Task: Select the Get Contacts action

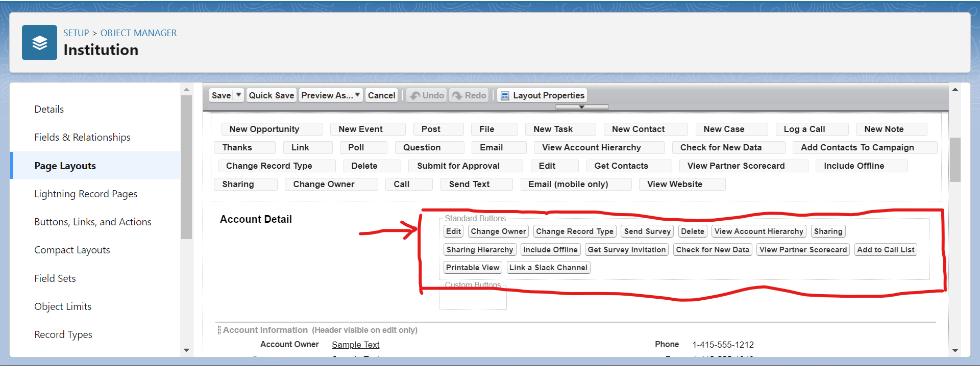Action: (x=629, y=166)
